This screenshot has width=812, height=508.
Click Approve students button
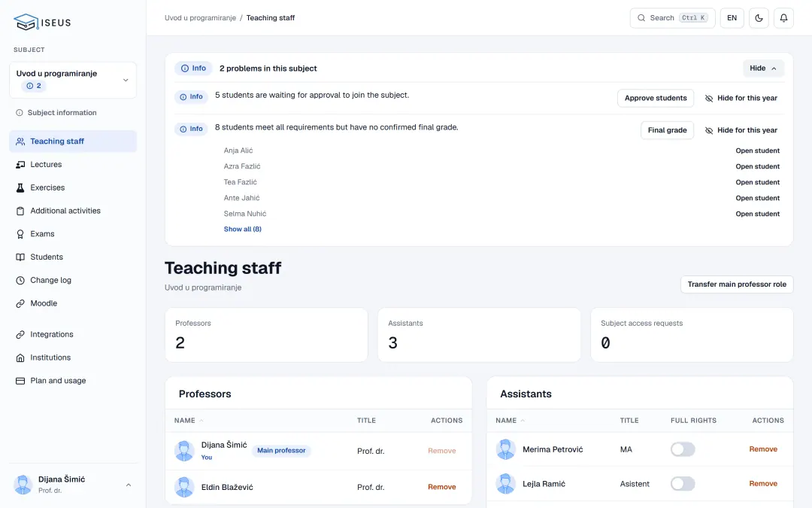[656, 98]
